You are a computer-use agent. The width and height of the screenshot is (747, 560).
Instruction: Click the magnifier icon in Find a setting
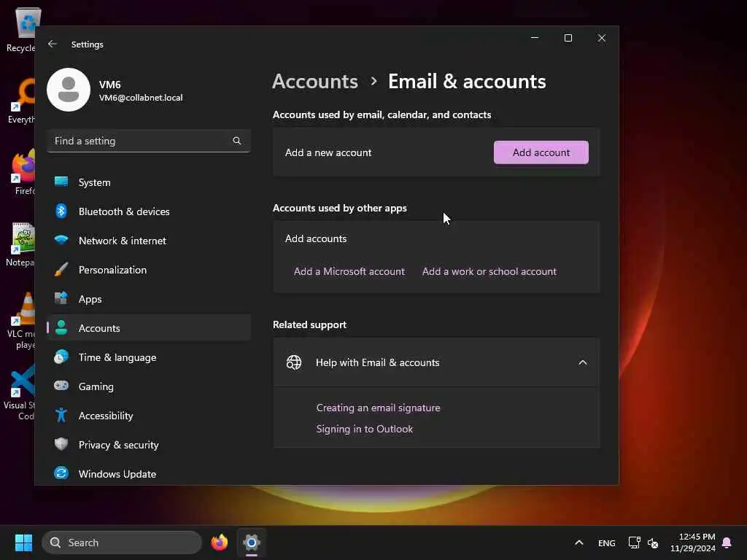pos(237,141)
